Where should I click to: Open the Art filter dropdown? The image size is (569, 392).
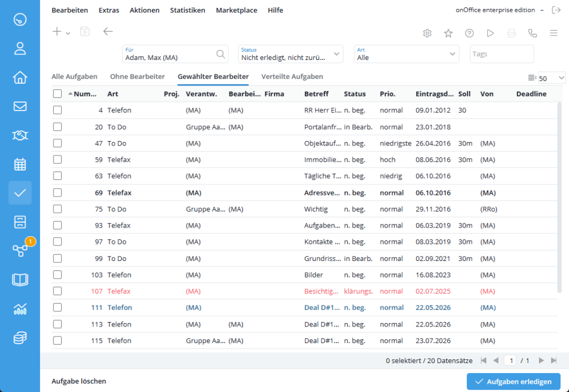(x=406, y=54)
